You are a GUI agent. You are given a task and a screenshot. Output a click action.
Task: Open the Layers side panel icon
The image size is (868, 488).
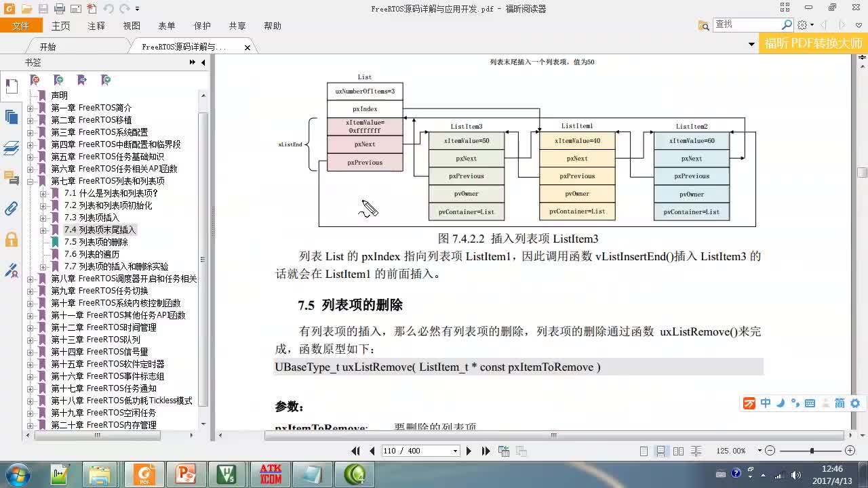[x=12, y=148]
